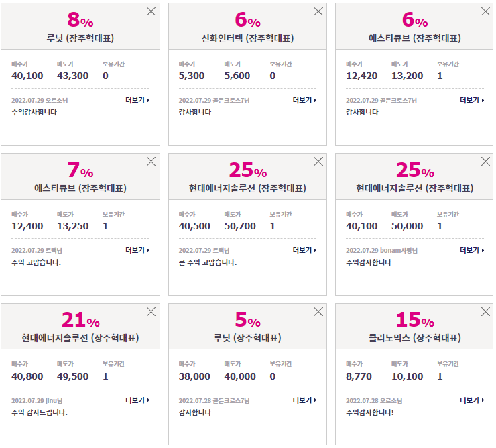
Task: Open 더보기 on the bonam사랑님 review
Action: click(x=472, y=250)
